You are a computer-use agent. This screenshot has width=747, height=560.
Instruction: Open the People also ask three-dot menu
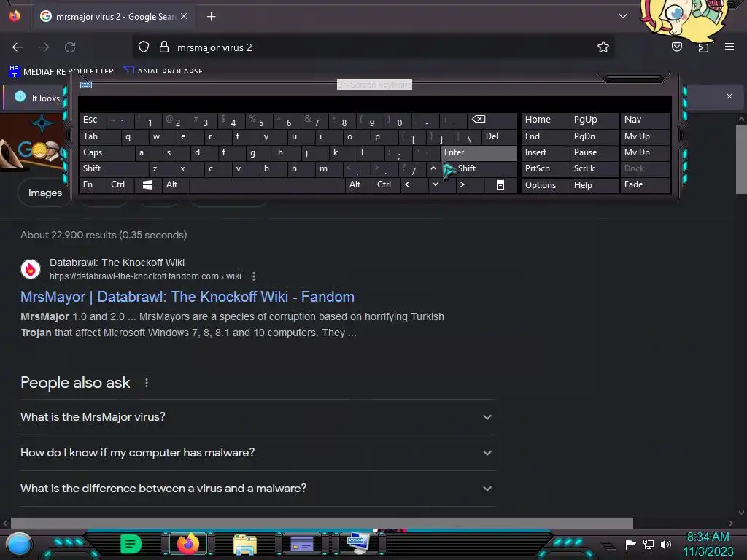[146, 383]
